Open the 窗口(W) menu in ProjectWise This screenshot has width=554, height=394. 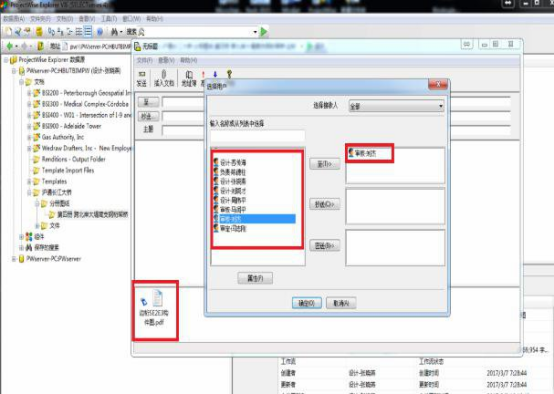pos(131,18)
